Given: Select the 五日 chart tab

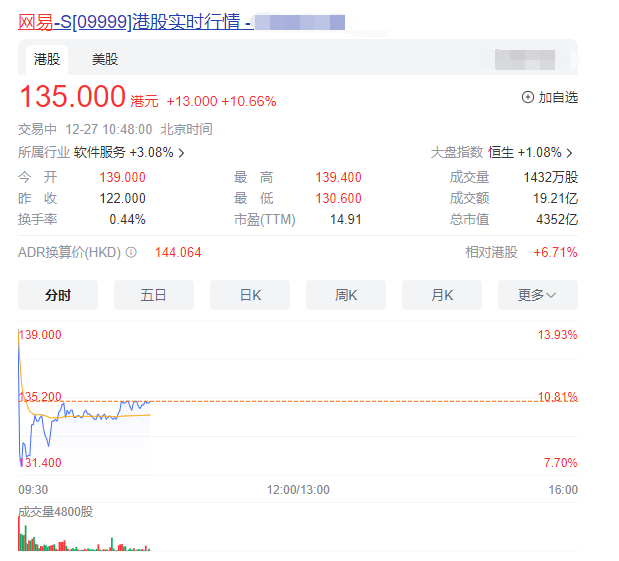Looking at the screenshot, I should pyautogui.click(x=154, y=295).
